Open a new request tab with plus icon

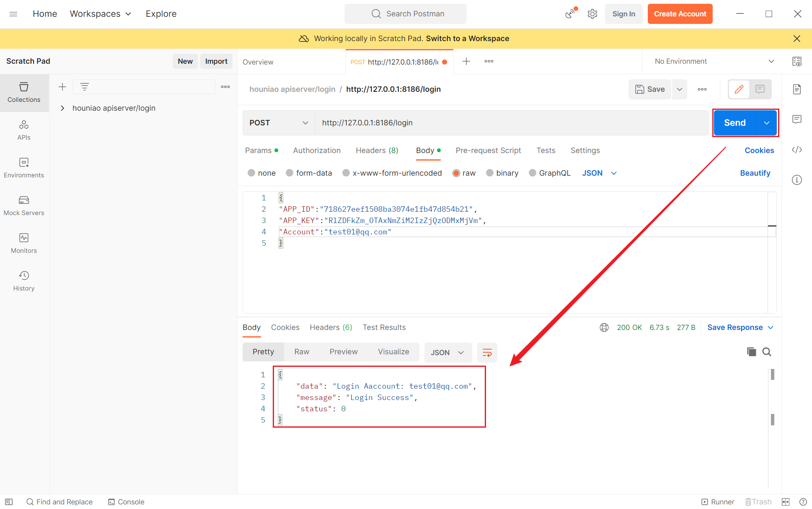(466, 62)
